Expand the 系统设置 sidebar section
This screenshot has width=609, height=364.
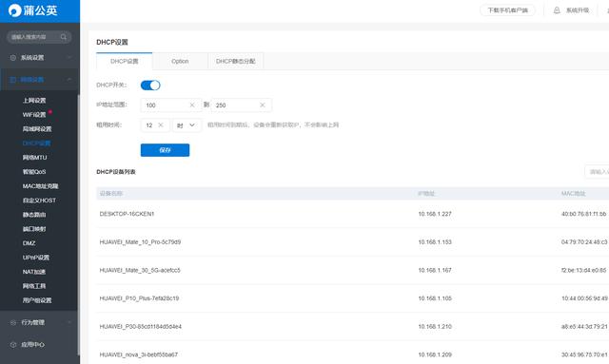69,57
